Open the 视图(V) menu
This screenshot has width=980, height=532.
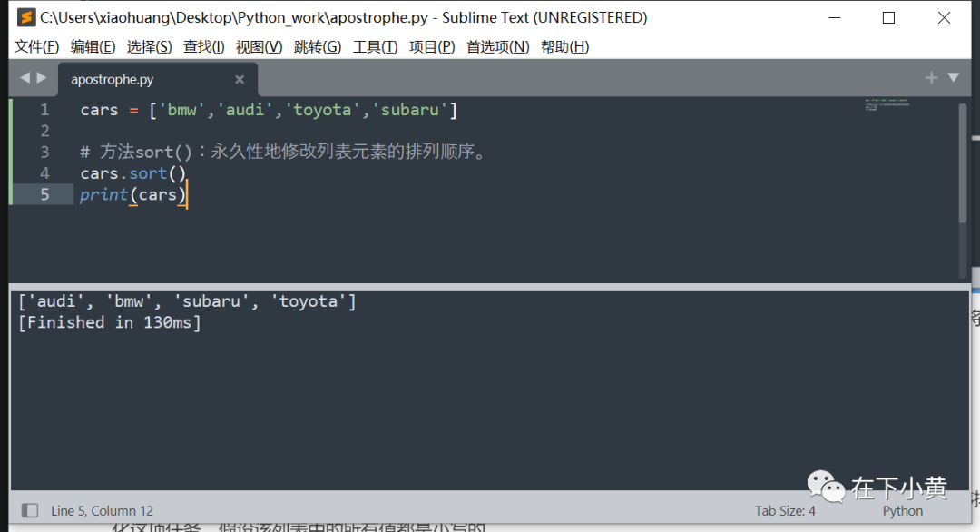pos(259,47)
